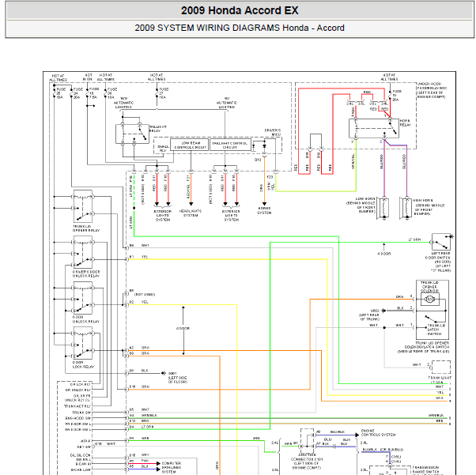This screenshot has width=476, height=475.
Task: Click the dashed Trunk Light box
Action: [x=440, y=368]
